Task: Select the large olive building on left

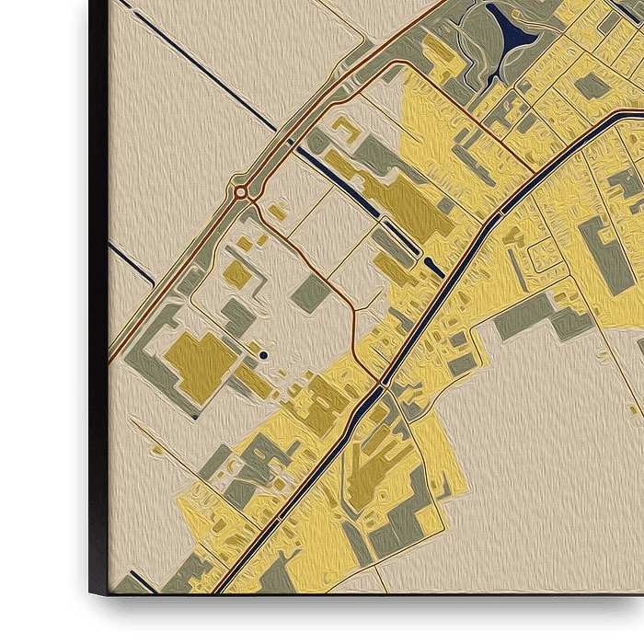Action: point(200,362)
